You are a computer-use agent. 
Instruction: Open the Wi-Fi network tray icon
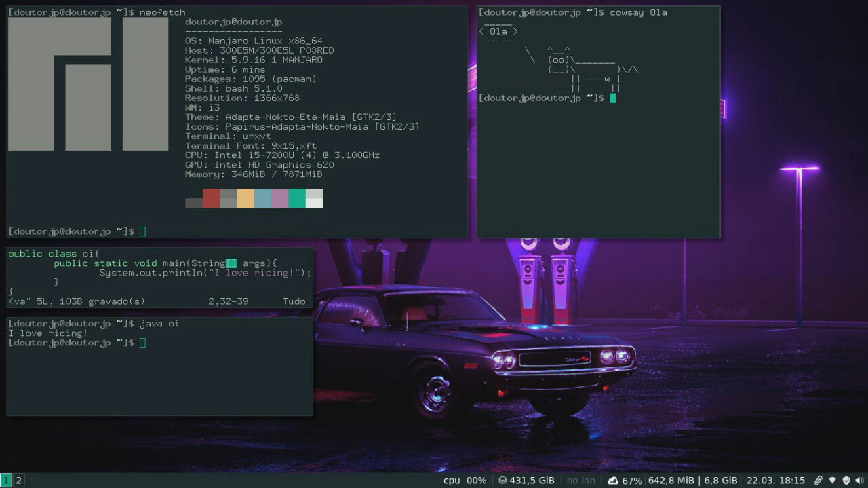click(833, 481)
